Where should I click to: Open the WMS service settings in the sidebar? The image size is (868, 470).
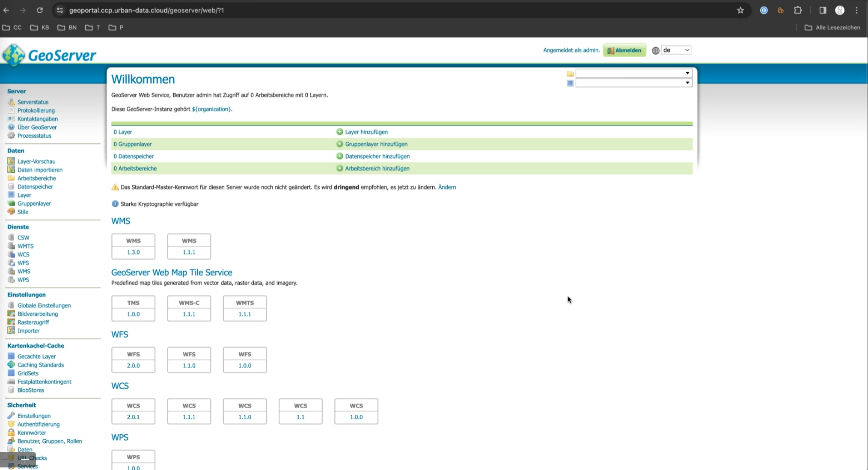pos(24,271)
